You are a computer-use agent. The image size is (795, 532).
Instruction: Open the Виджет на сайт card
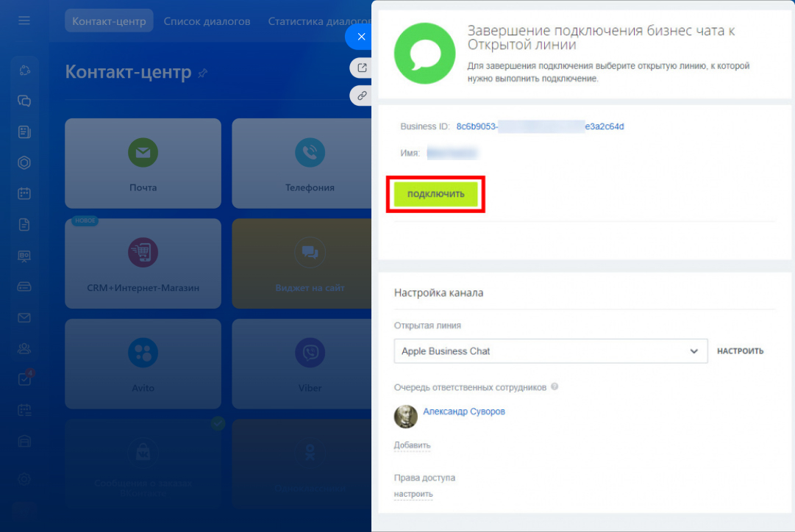pos(302,264)
